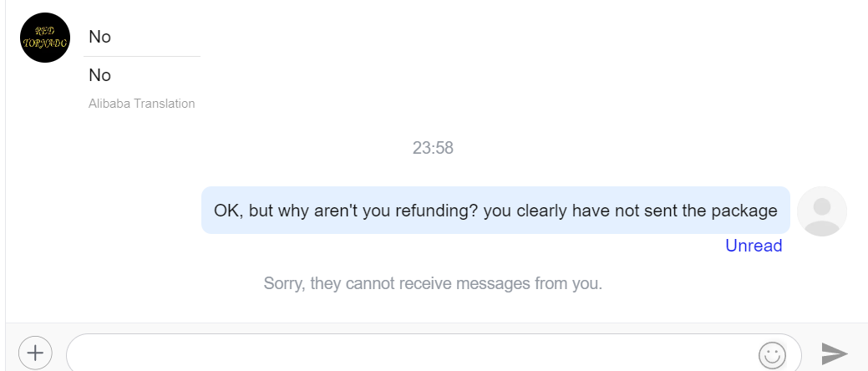Click "messages from you" in the gray notice
Image resolution: width=868 pixels, height=371 pixels.
pos(527,283)
